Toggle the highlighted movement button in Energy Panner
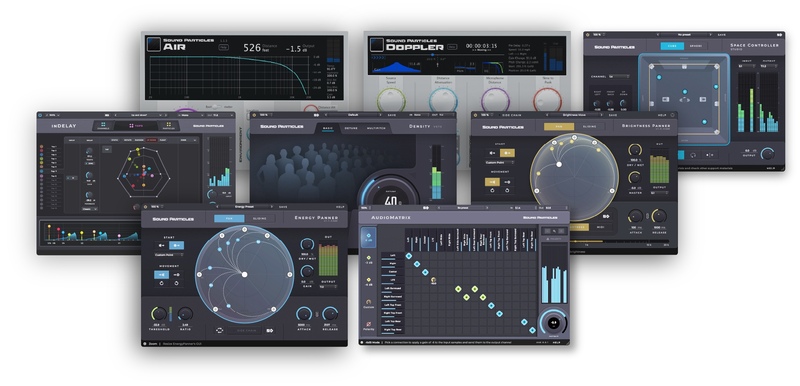 tap(161, 274)
